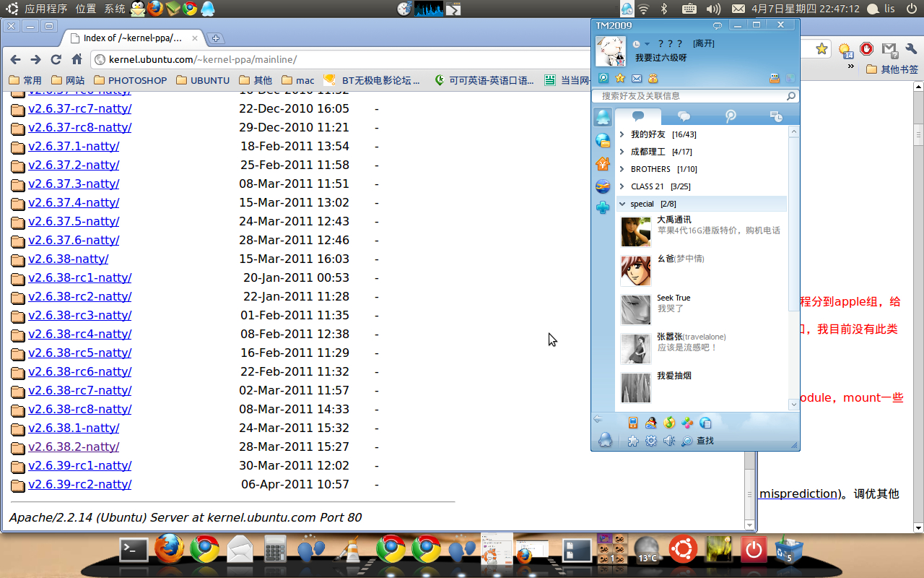The height and width of the screenshot is (578, 924).
Task: Open the Qzone star icon in TM2009
Action: point(620,78)
